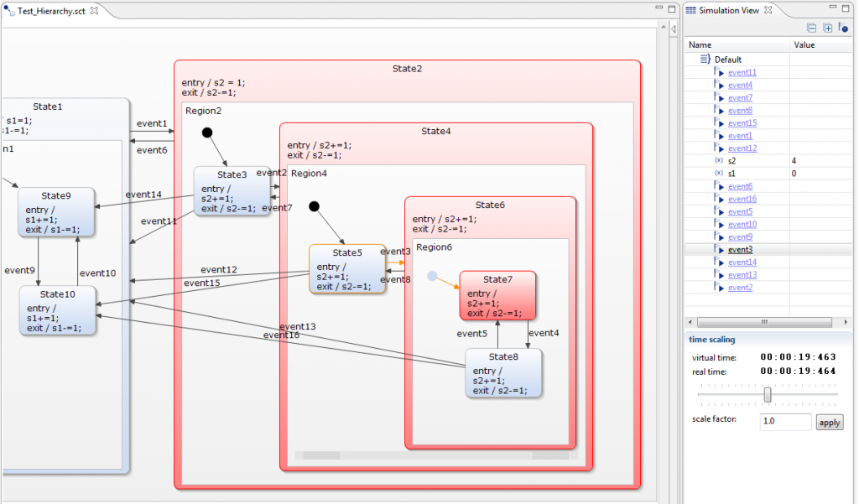
Task: Select the State10 node in the diagram
Action: pos(58,310)
